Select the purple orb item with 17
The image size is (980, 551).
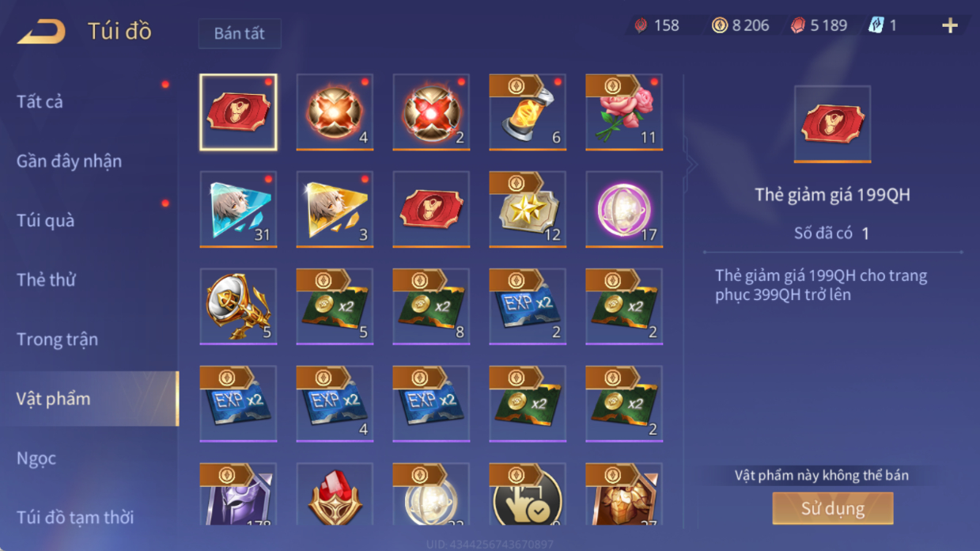tap(624, 209)
